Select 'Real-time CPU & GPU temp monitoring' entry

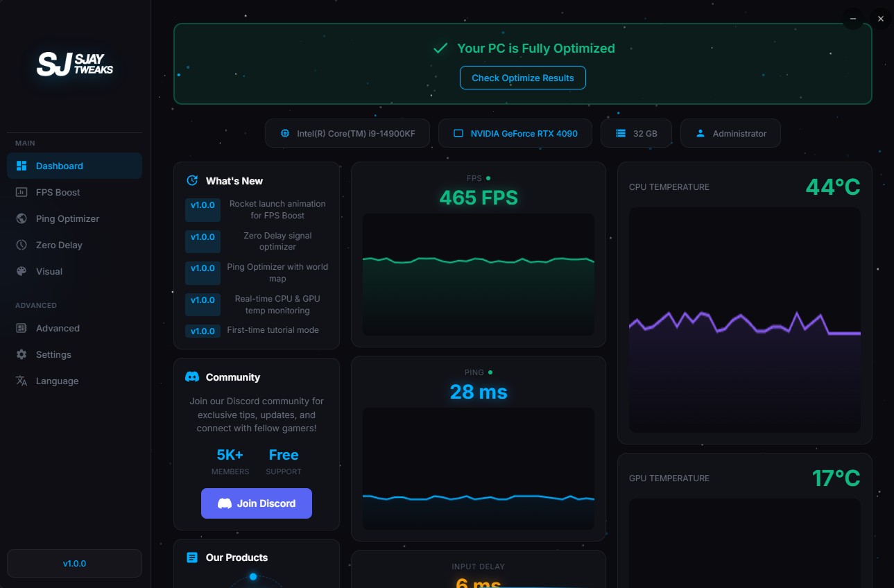click(x=277, y=304)
